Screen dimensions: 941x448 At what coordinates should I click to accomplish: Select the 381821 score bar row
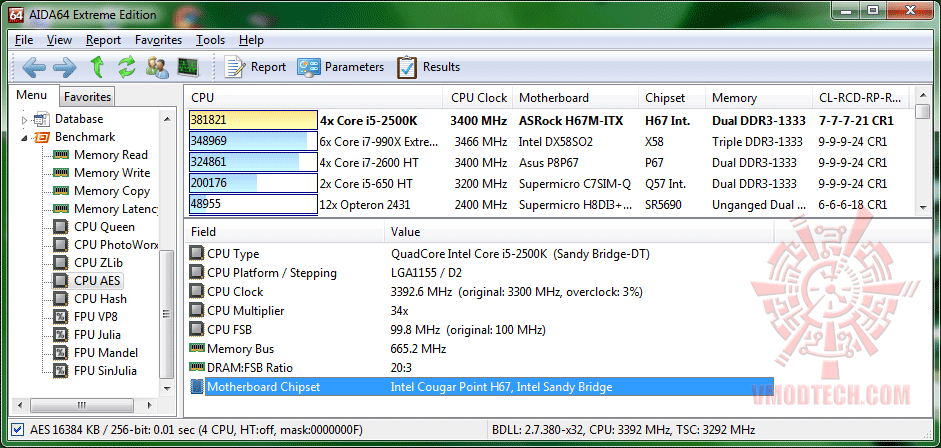click(253, 120)
